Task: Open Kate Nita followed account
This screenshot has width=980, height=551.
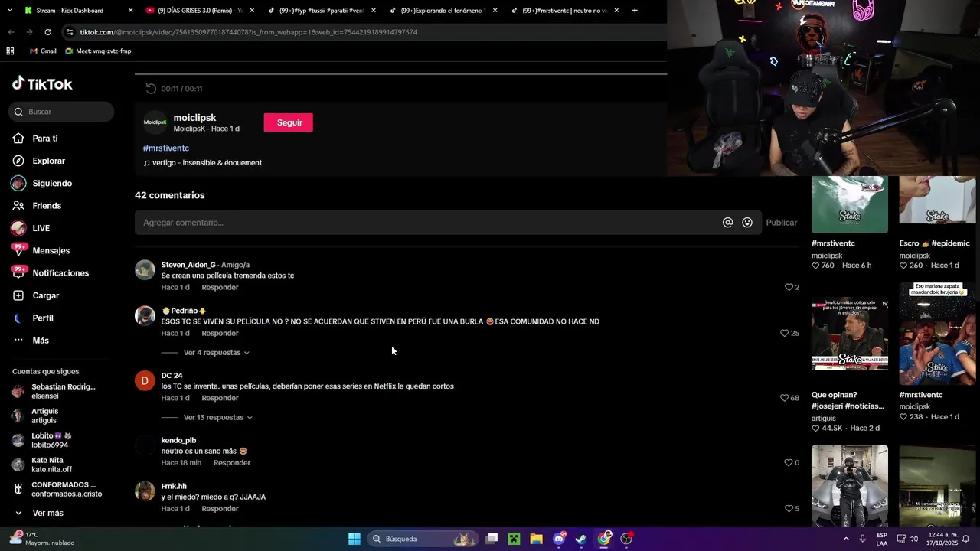Action: coord(42,465)
